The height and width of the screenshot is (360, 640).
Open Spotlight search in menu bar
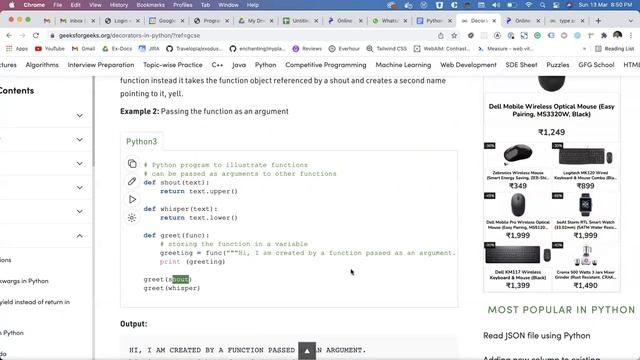[x=542, y=5]
